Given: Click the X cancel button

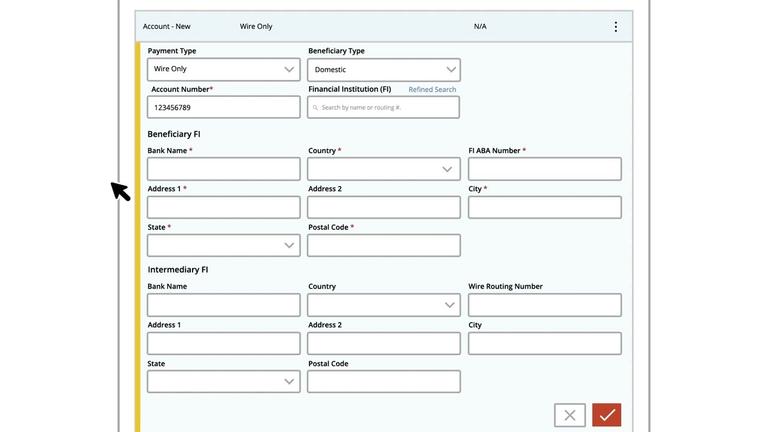Looking at the screenshot, I should (569, 415).
